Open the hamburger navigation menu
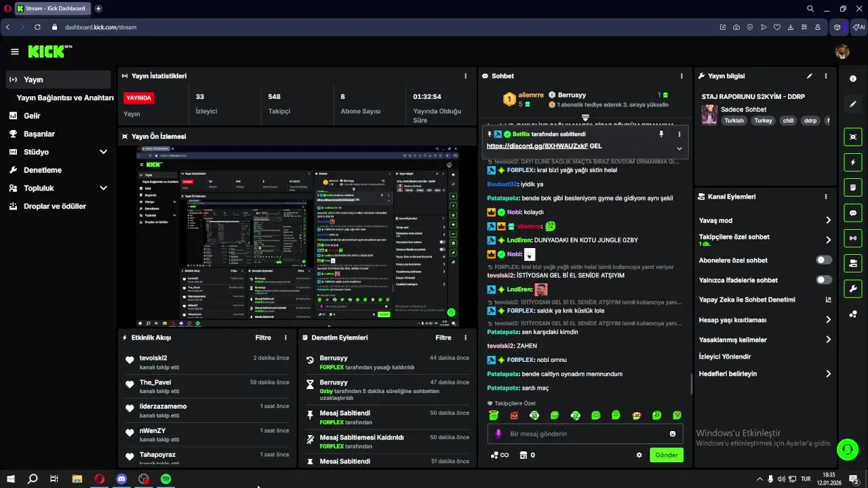This screenshot has height=488, width=868. (x=14, y=52)
